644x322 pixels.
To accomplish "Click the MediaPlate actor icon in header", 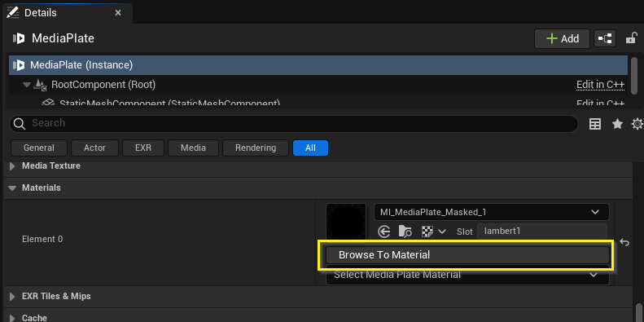I will point(19,38).
